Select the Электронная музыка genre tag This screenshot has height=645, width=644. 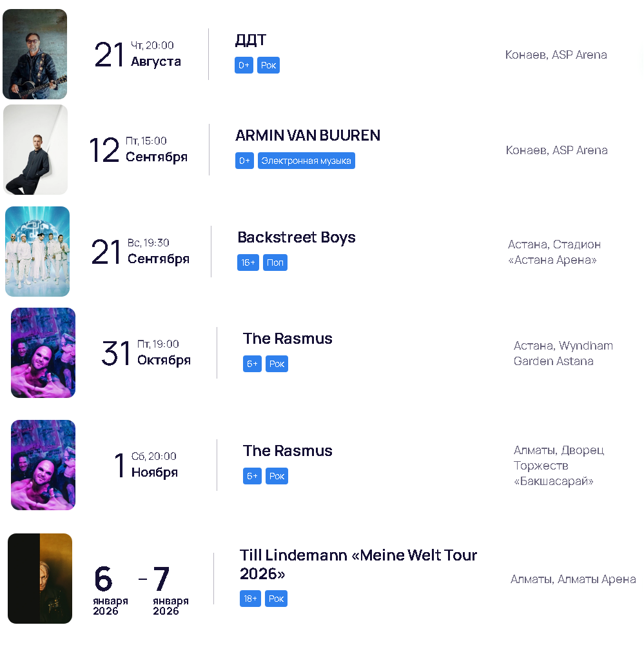(x=306, y=161)
